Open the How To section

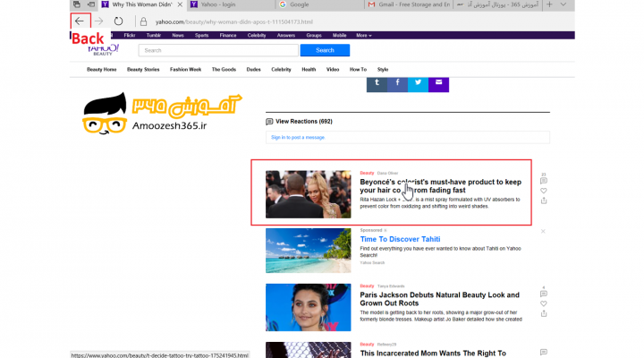tap(358, 70)
